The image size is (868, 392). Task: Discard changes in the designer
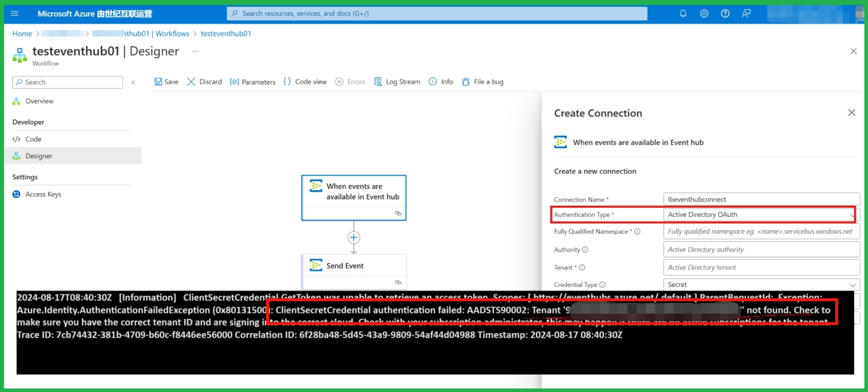[x=205, y=82]
